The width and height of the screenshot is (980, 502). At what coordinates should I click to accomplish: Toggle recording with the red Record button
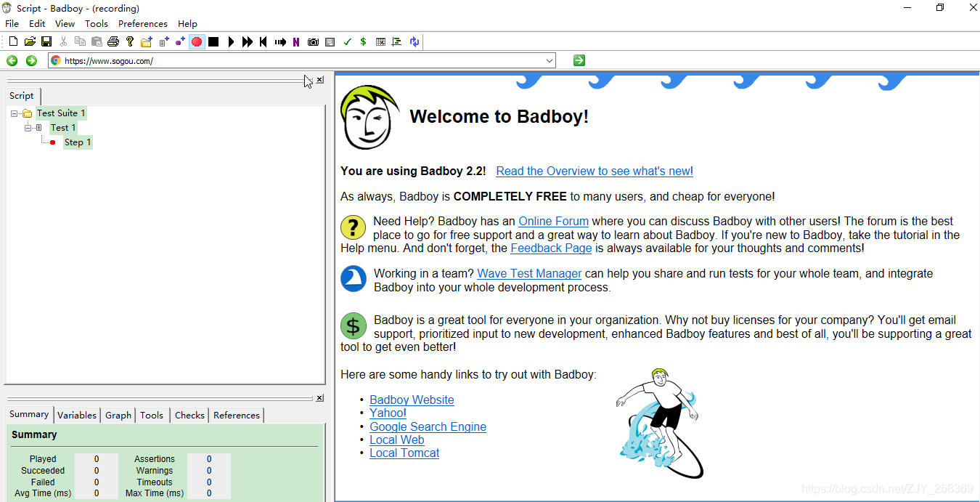[197, 41]
